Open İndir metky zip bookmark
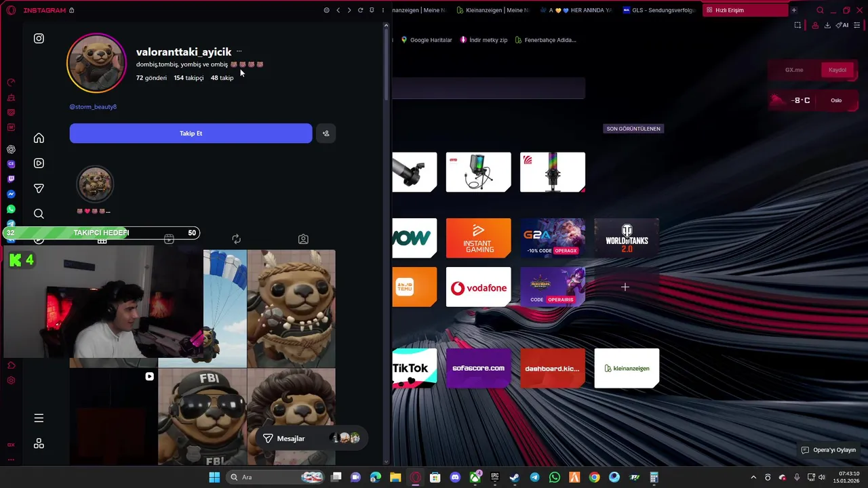This screenshot has width=868, height=488. (484, 40)
